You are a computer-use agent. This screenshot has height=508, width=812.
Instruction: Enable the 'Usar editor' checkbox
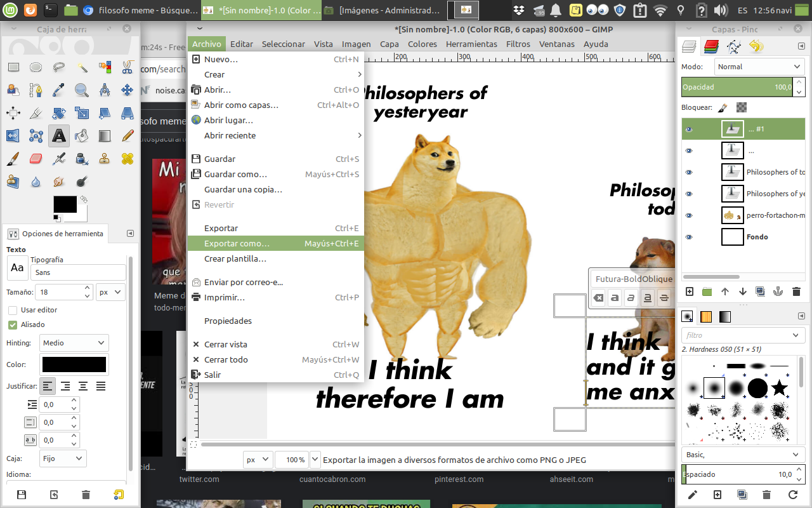(x=13, y=310)
